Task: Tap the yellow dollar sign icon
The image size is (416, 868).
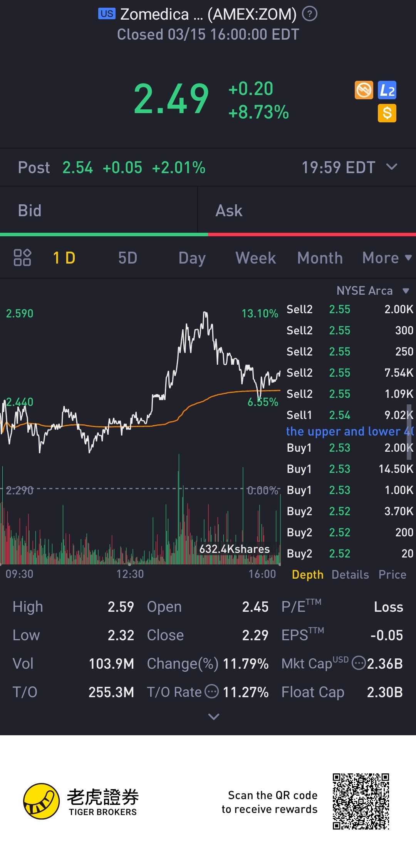Action: [x=387, y=113]
